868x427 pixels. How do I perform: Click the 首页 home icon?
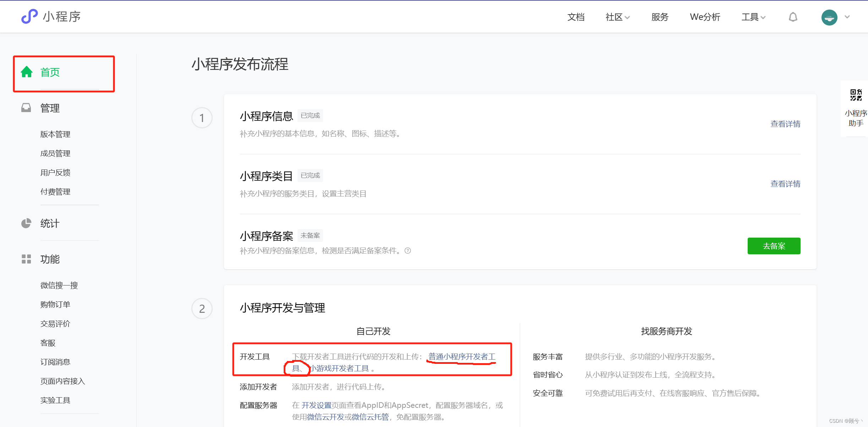[27, 72]
